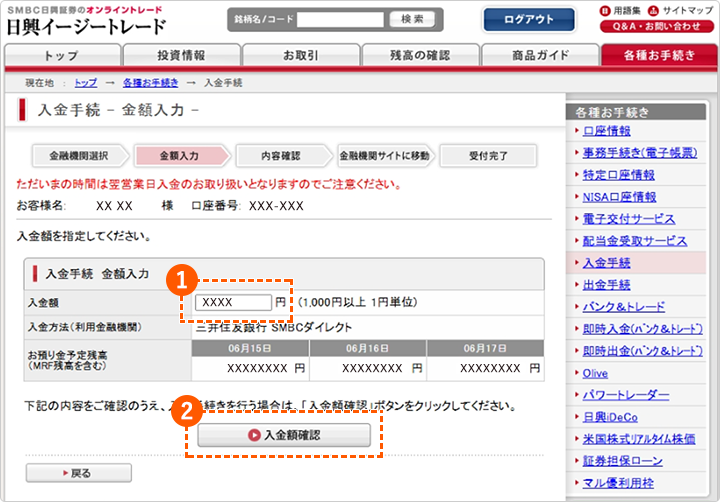Switch to the 残高の確認 tab

[x=420, y=56]
